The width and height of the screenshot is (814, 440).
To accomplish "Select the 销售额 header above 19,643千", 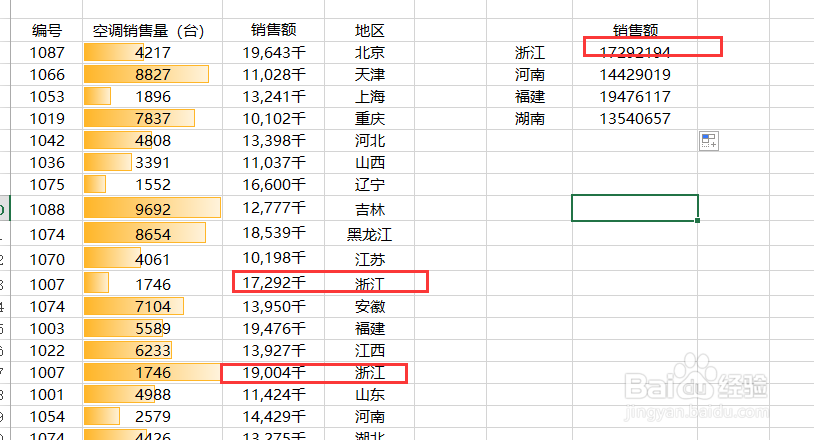I will click(x=274, y=30).
